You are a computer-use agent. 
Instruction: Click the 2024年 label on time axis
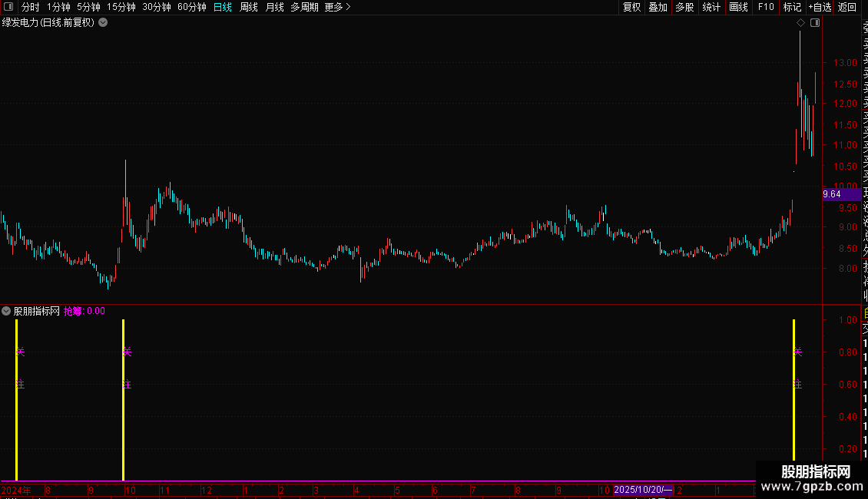pos(16,490)
